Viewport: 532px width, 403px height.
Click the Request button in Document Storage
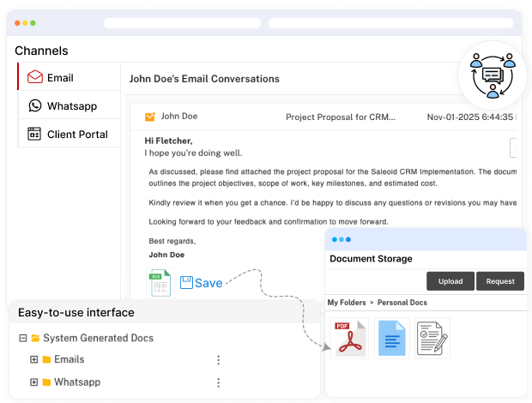coord(500,281)
